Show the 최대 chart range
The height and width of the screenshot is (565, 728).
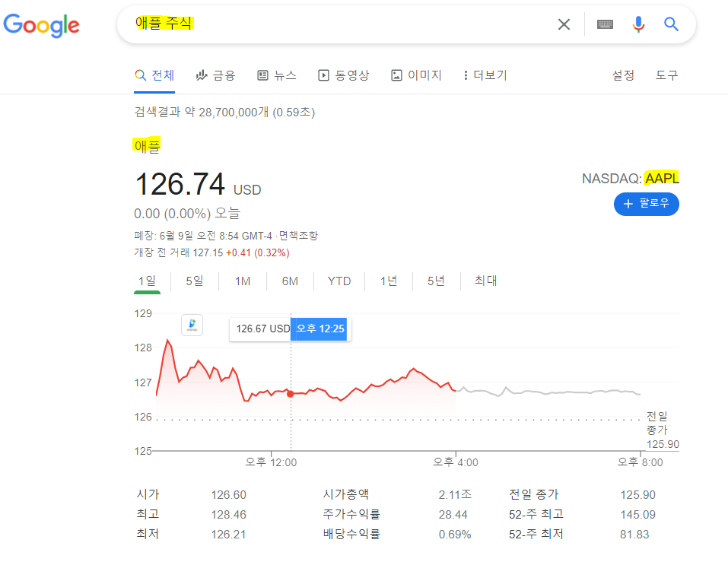[485, 281]
